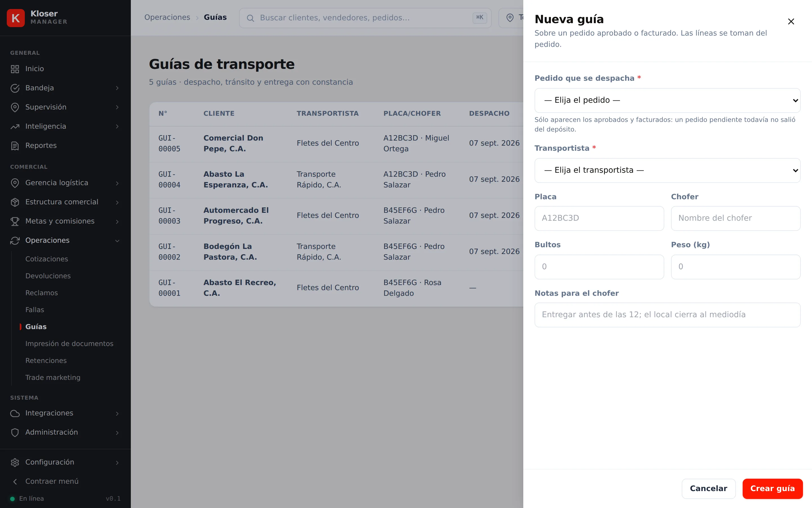
Task: Click the Peso (kg) field
Action: (x=736, y=267)
